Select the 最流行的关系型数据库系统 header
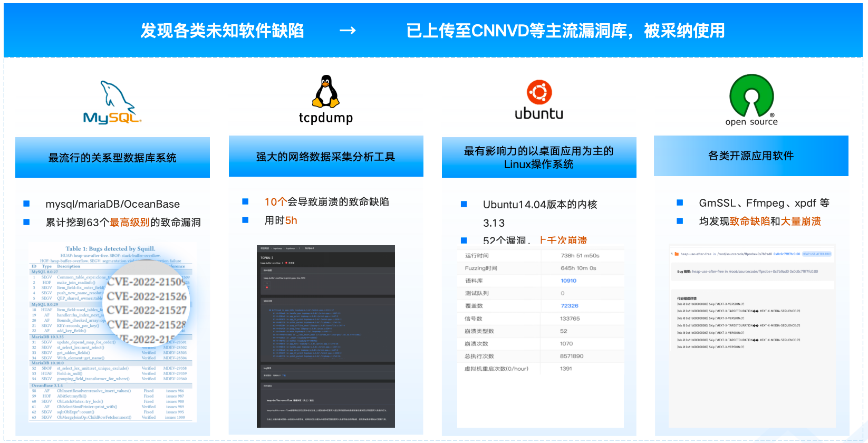Image resolution: width=868 pixels, height=443 pixels. coord(112,158)
